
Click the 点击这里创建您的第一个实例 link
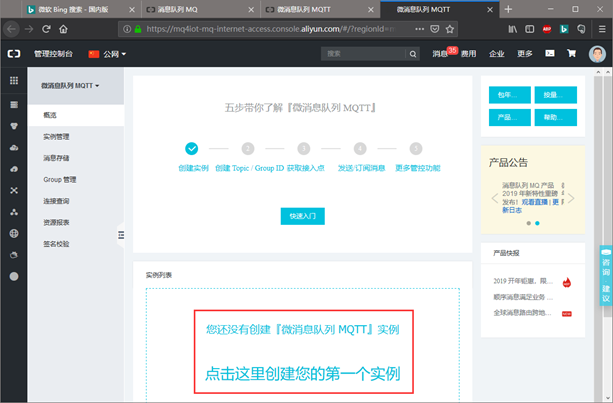(303, 374)
